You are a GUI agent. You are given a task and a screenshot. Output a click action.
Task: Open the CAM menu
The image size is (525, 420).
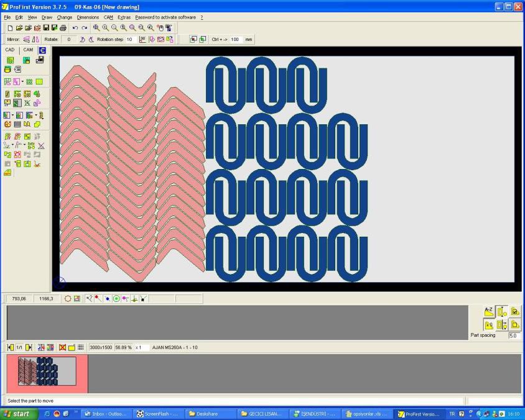coord(108,17)
